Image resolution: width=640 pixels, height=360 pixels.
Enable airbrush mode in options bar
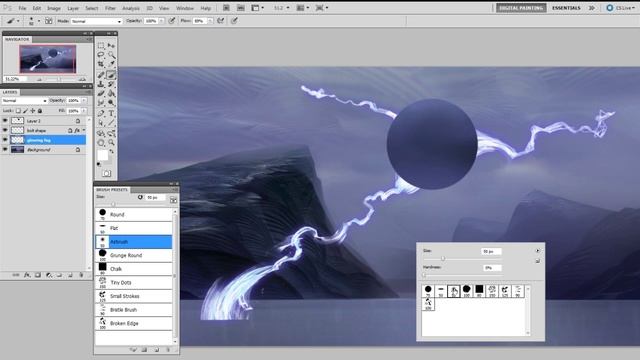(221, 21)
